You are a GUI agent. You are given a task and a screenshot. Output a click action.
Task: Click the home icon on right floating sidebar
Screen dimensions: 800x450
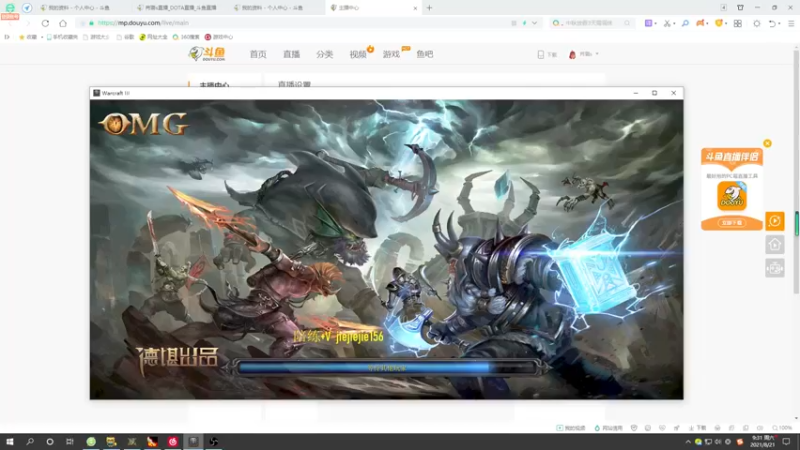coord(774,245)
